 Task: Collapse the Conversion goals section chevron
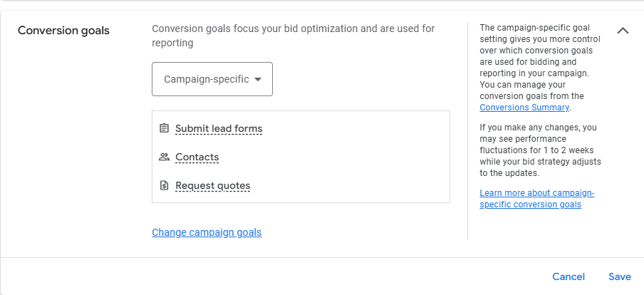(x=623, y=31)
